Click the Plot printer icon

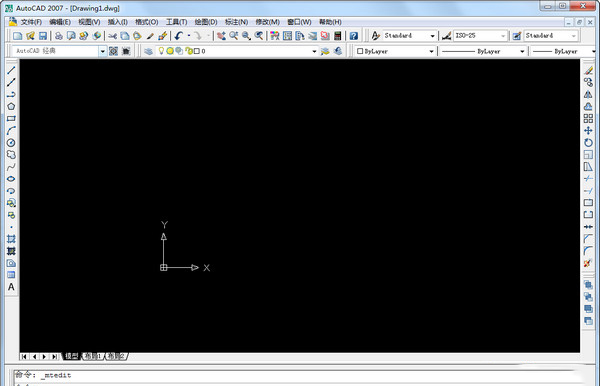pyautogui.click(x=59, y=36)
